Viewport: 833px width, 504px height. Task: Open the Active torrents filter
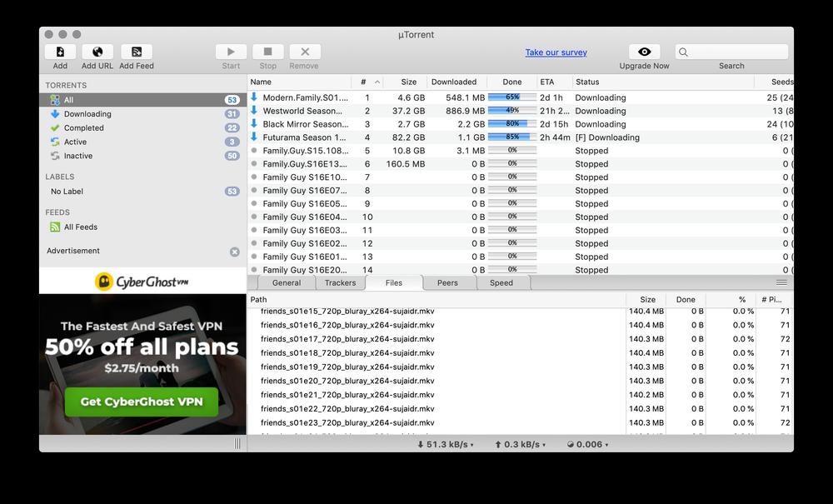click(x=143, y=142)
